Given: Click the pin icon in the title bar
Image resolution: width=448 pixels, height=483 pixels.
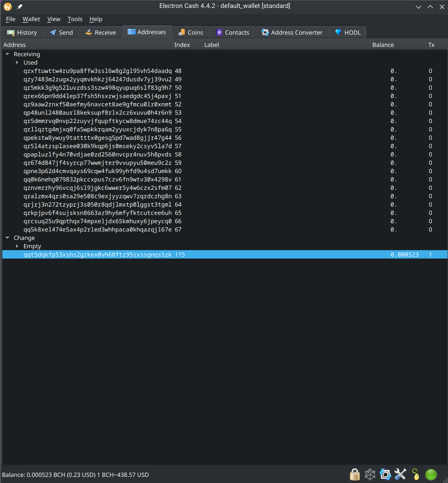Looking at the screenshot, I should click(x=20, y=7).
